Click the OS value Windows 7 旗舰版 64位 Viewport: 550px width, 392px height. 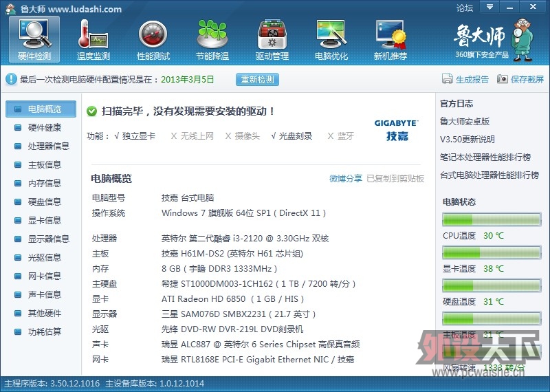244,213
